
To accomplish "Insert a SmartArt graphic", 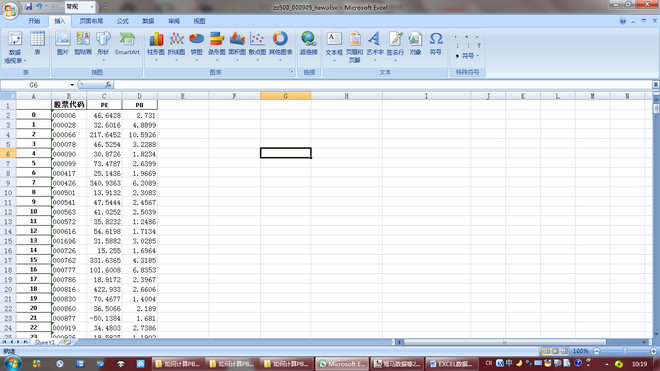I will click(x=127, y=43).
